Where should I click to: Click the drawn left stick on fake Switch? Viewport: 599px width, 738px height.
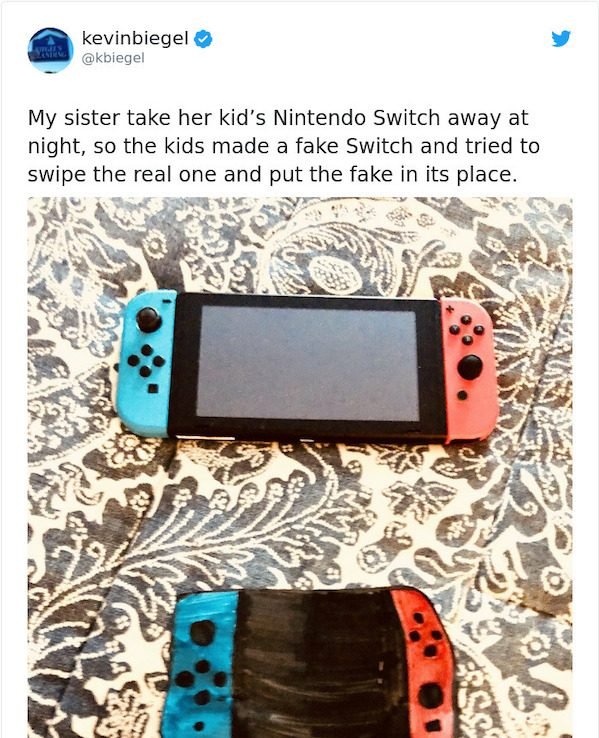203,633
